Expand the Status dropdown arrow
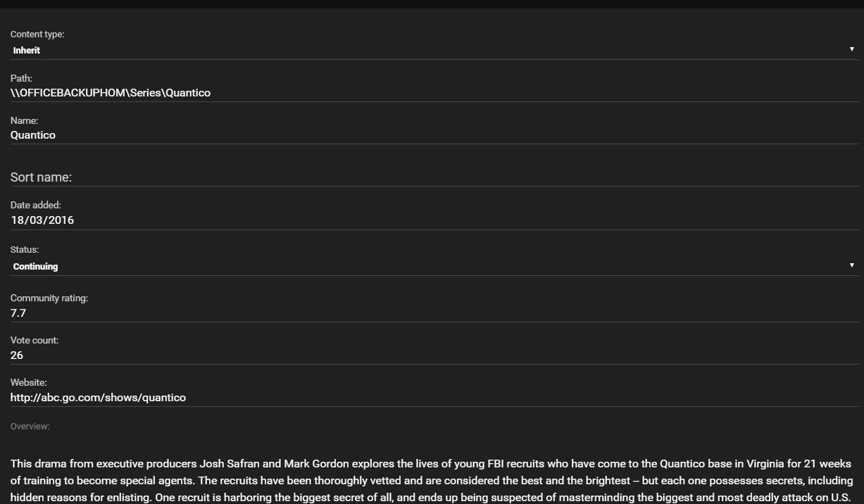 point(851,265)
